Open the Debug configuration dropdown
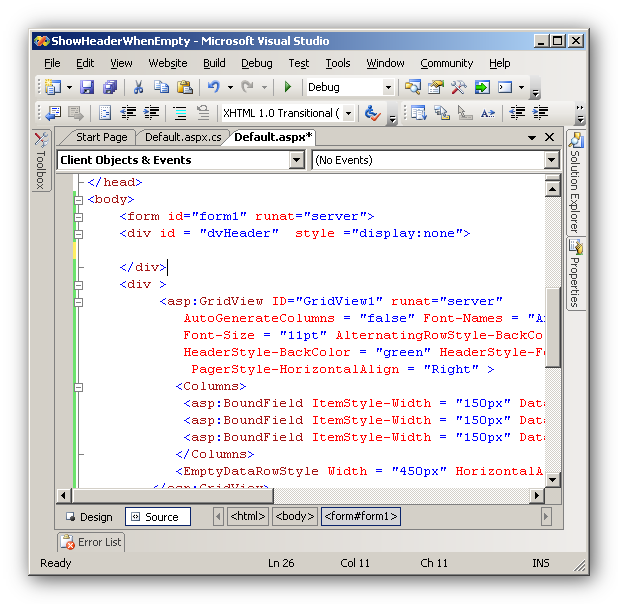 (x=388, y=87)
